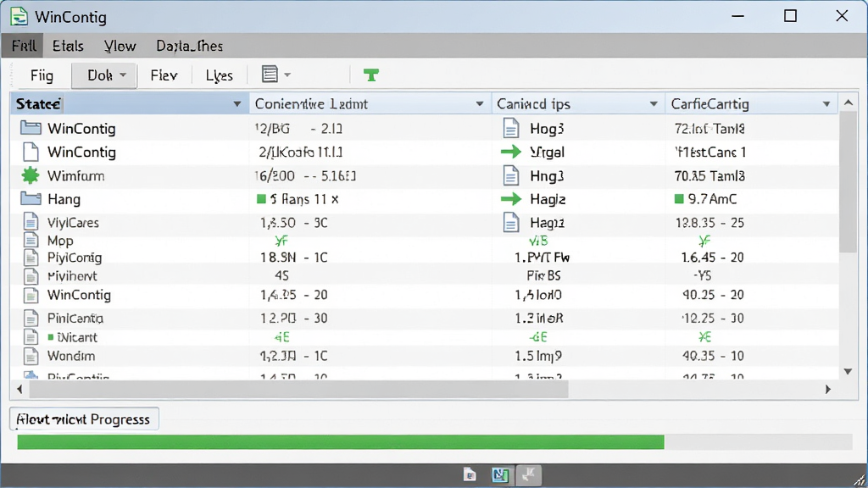Click the document icon beside Pivihervt
The height and width of the screenshot is (488, 868).
tap(31, 275)
